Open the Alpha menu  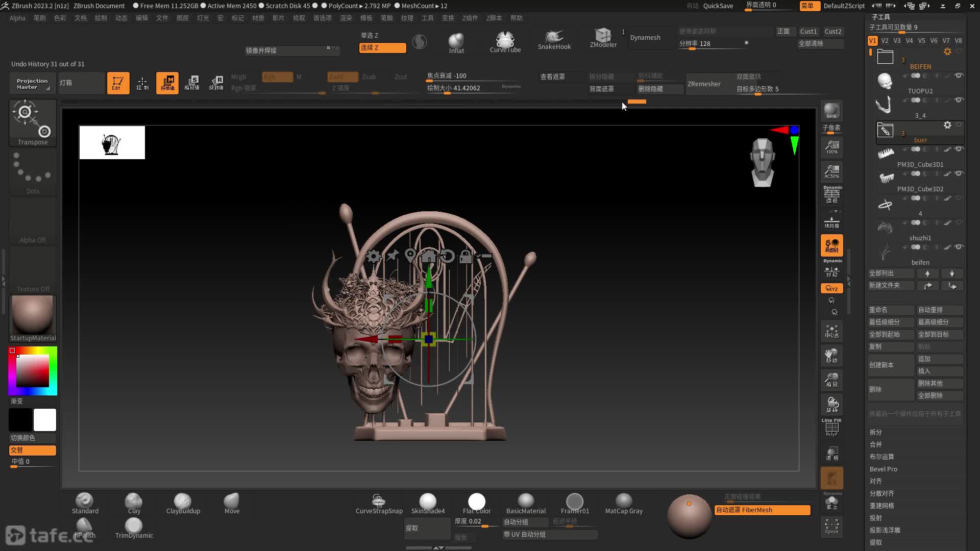[x=17, y=18]
